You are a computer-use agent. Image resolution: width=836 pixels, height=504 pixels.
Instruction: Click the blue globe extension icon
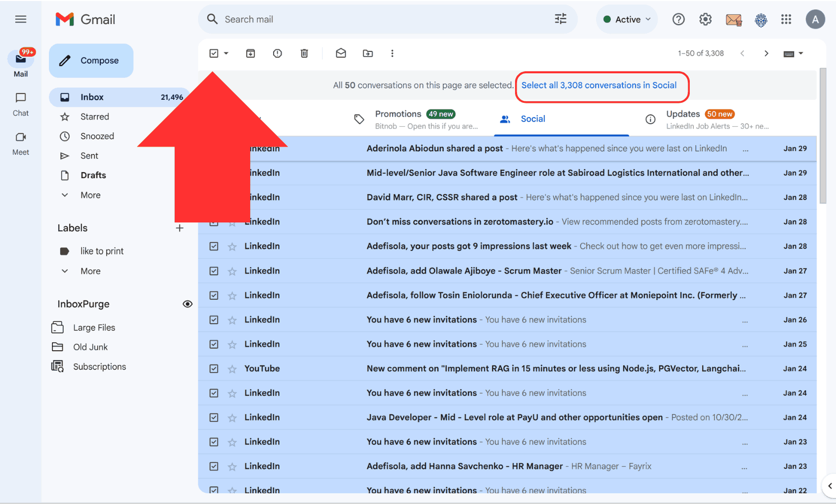(761, 20)
